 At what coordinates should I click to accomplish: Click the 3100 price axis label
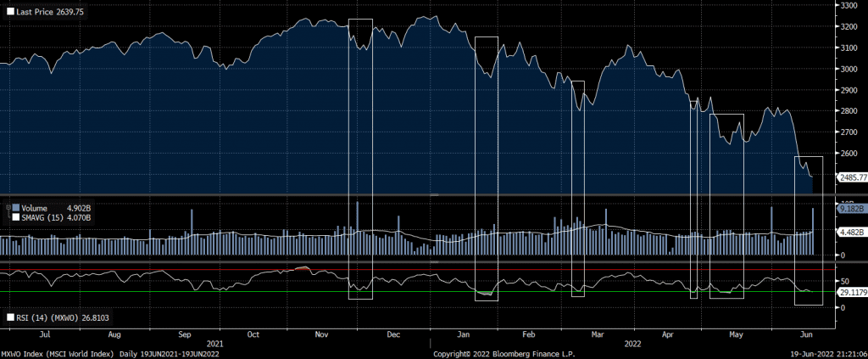[849, 48]
